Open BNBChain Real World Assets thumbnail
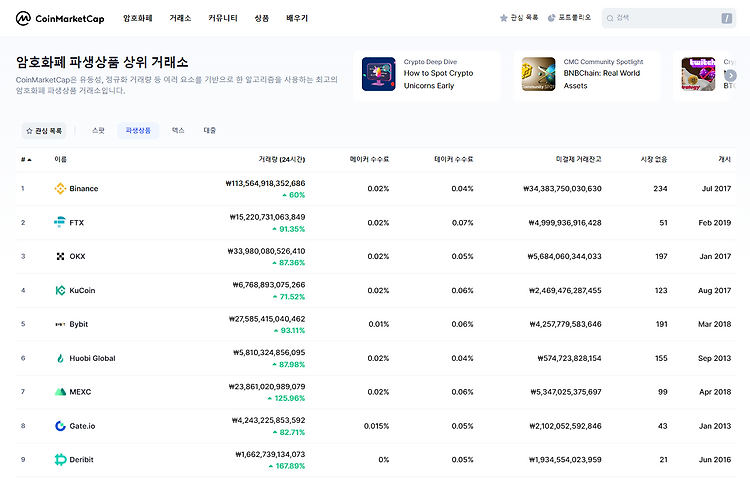This screenshot has width=750, height=478. [538, 74]
